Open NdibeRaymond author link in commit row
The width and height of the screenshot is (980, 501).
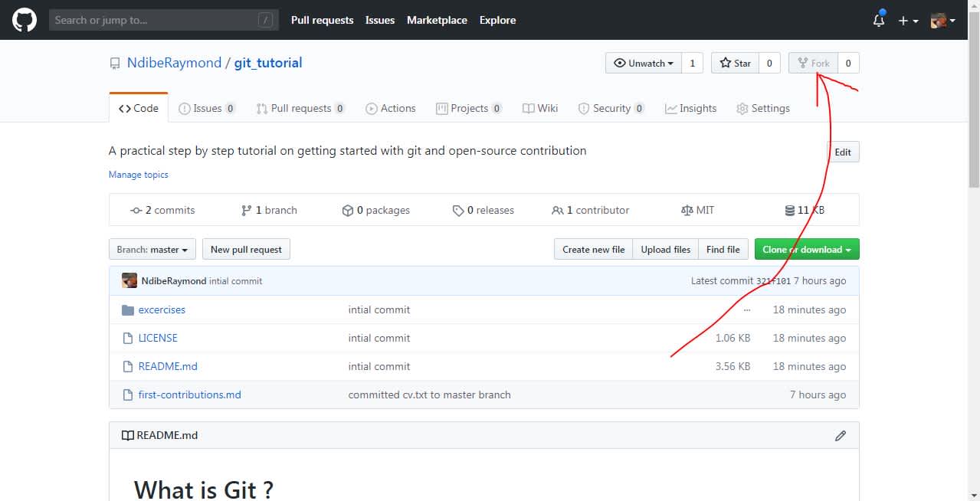(174, 281)
